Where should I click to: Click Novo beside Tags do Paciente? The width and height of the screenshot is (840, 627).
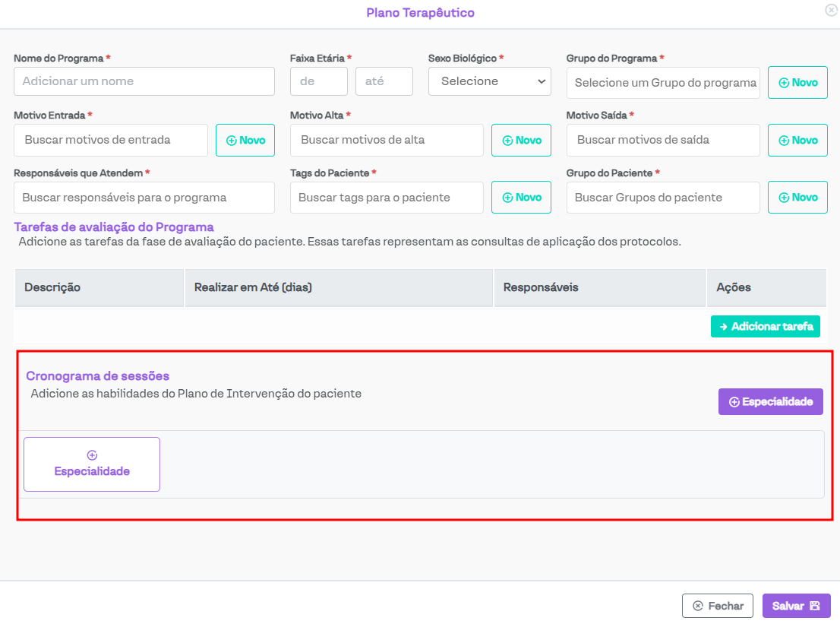521,198
